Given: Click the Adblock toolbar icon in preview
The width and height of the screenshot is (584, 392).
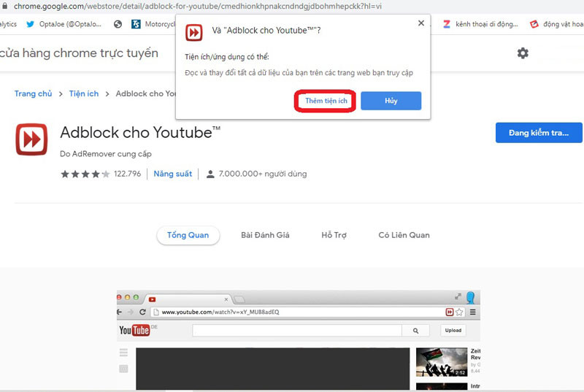Looking at the screenshot, I should [x=450, y=312].
